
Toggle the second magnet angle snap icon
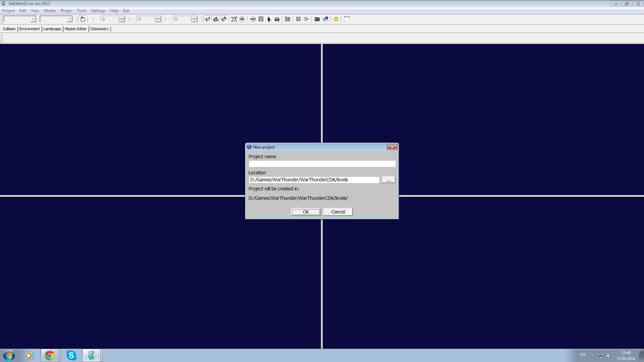pos(216,19)
